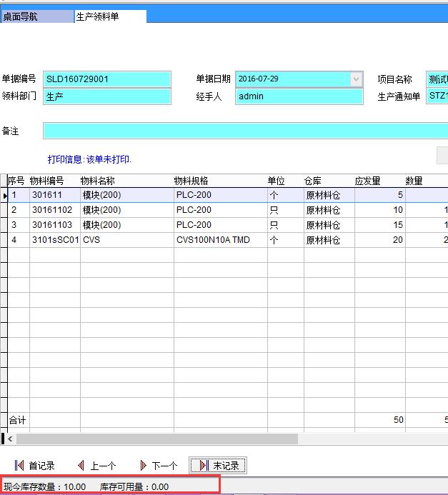
Task: Open the 单据日期 date dropdown
Action: (x=356, y=79)
